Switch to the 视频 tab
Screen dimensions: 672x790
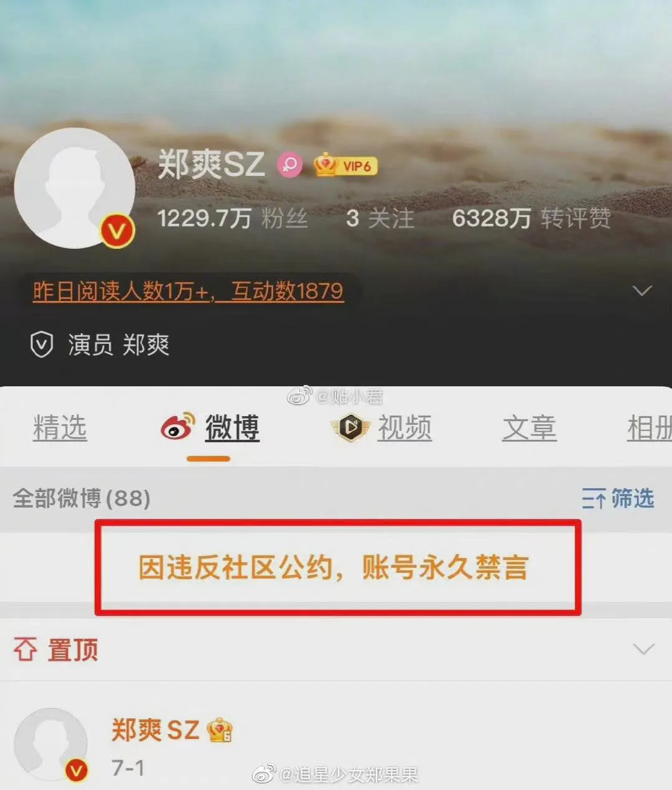(404, 428)
